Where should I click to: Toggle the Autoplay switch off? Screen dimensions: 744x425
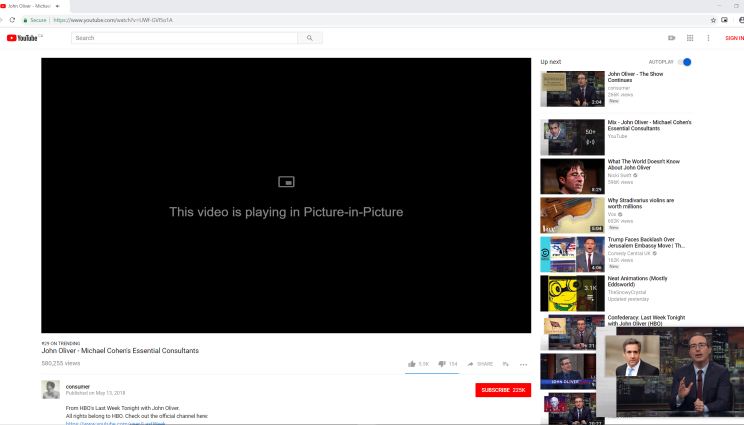click(x=685, y=62)
